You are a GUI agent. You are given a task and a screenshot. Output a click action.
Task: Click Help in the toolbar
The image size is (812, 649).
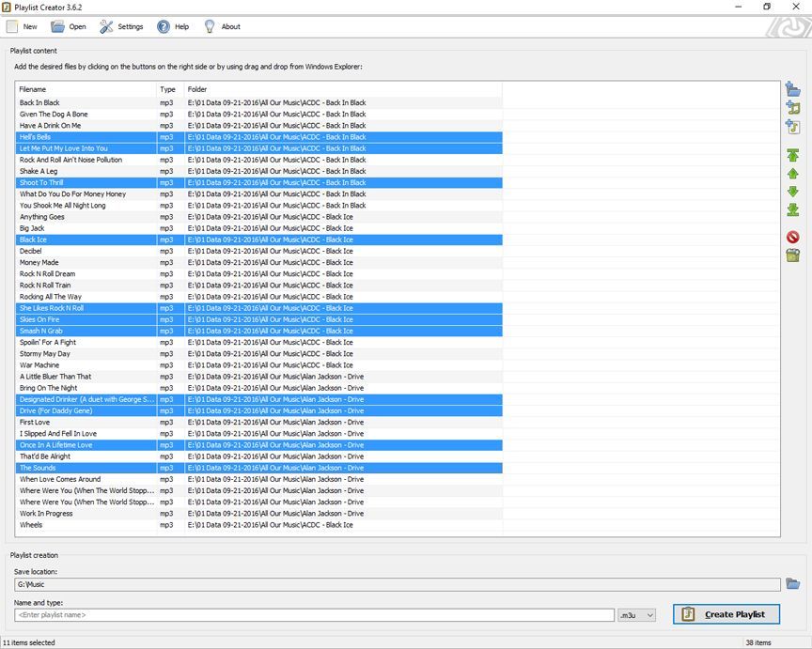click(x=173, y=26)
